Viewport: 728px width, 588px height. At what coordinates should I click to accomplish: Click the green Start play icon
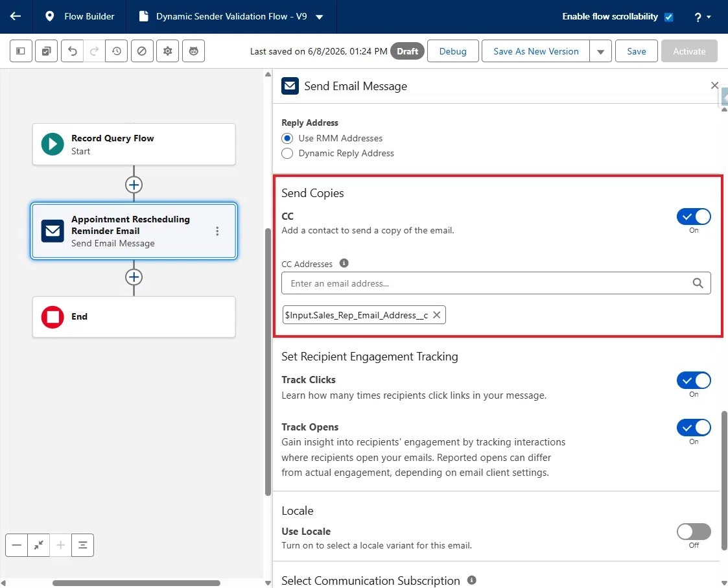point(53,145)
